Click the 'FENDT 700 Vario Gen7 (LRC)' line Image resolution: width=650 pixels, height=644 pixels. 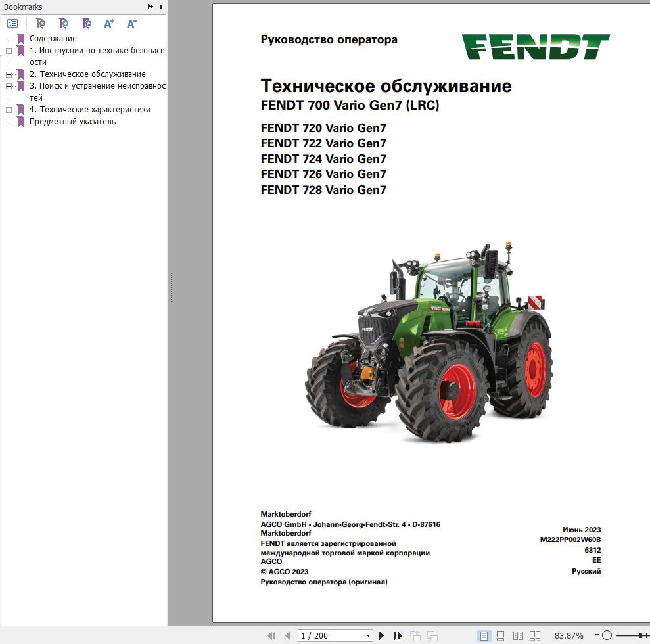pos(350,105)
